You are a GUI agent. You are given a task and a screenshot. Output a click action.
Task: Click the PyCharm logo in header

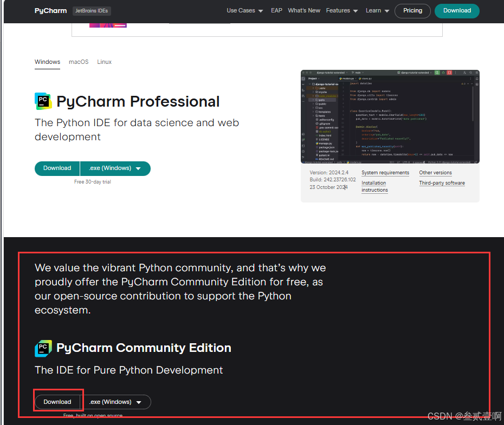pyautogui.click(x=50, y=11)
